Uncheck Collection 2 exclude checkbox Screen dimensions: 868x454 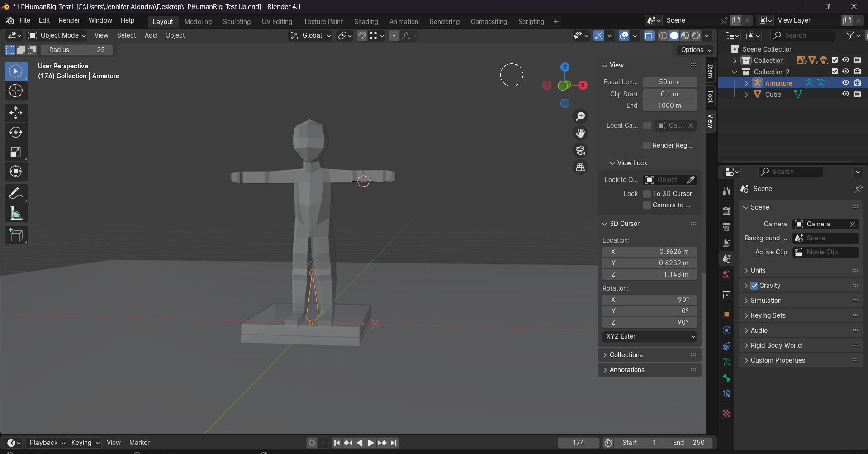835,72
